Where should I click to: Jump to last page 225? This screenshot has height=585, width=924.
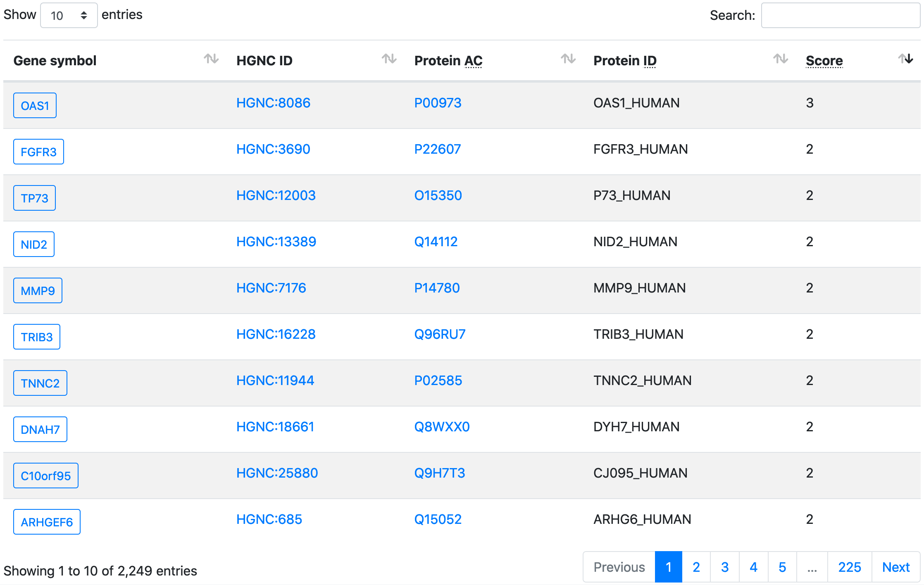[x=850, y=567]
